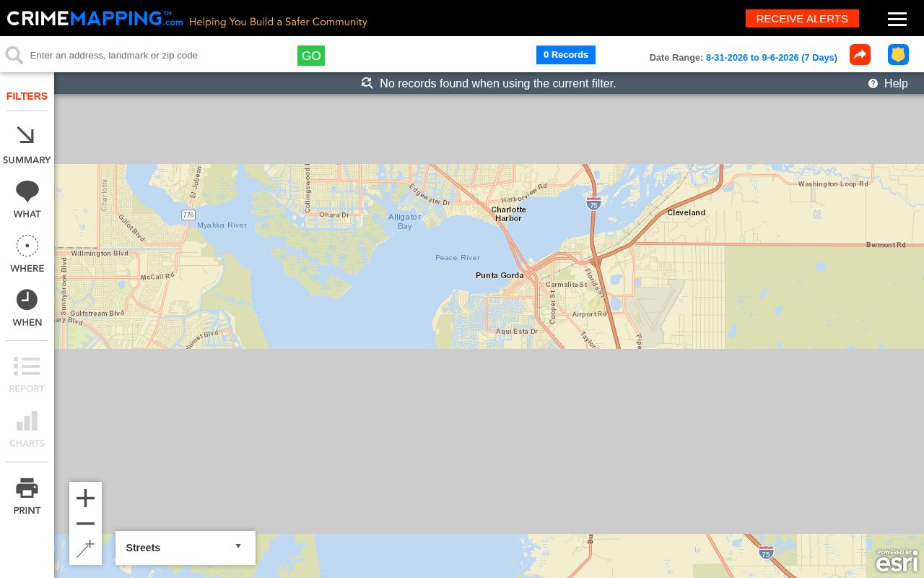Screen dimensions: 924x578
Task: Open the Summary panel
Action: pos(27,144)
